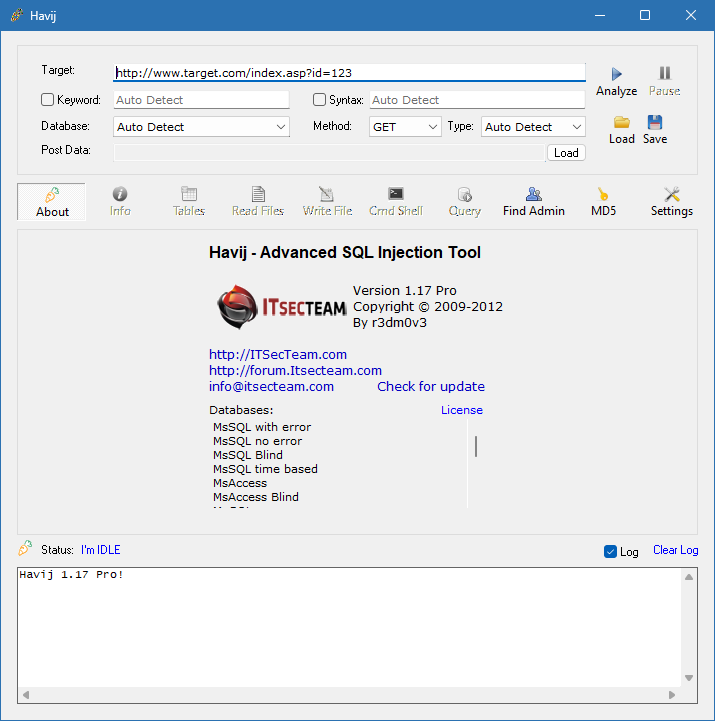
Task: Close the Havij window
Action: coord(691,15)
